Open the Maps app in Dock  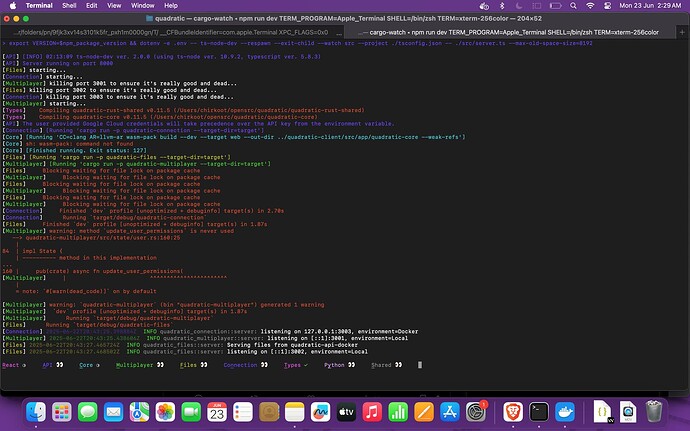(x=139, y=413)
